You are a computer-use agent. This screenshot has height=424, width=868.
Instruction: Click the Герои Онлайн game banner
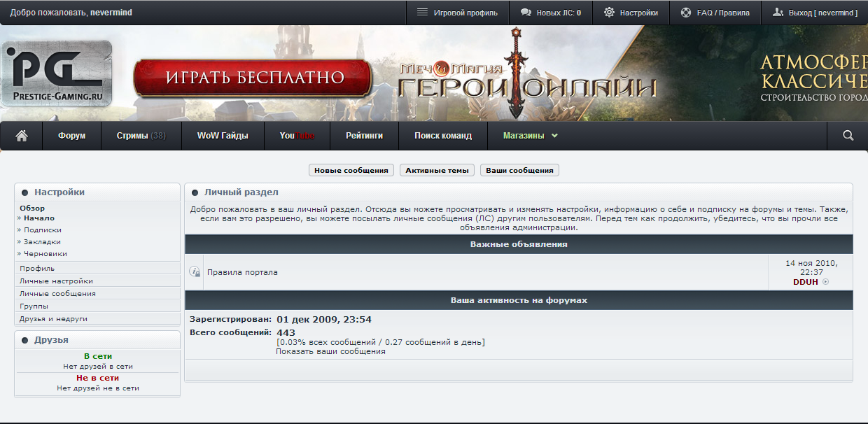[528, 73]
